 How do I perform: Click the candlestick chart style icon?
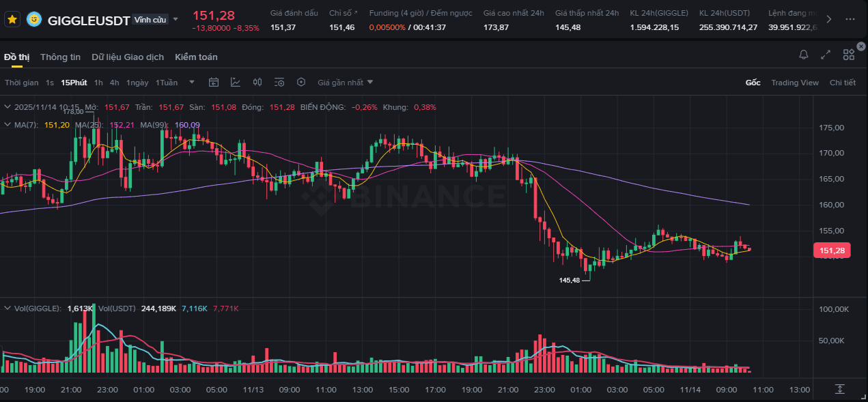click(x=257, y=83)
